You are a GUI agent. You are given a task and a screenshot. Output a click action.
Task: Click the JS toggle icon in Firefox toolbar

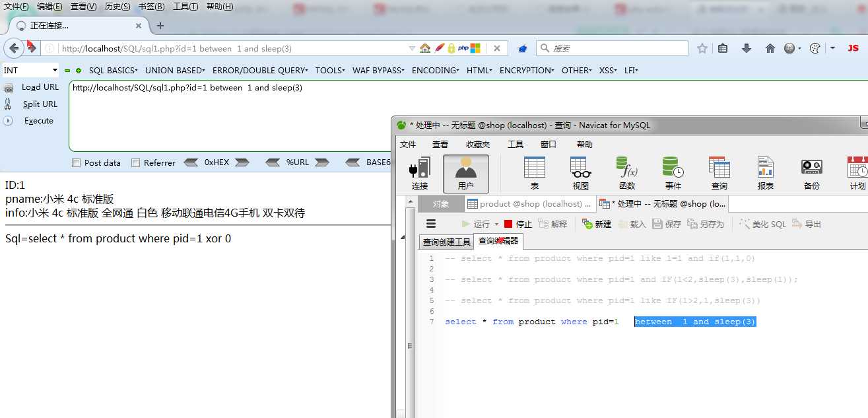pyautogui.click(x=853, y=48)
